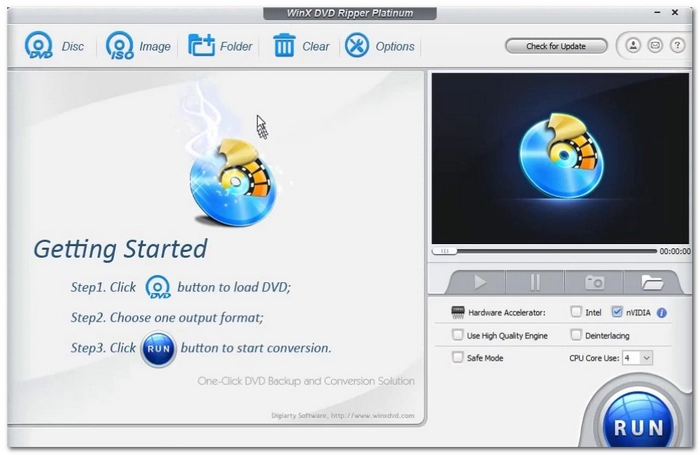Enable Safe Mode checkbox

click(457, 357)
